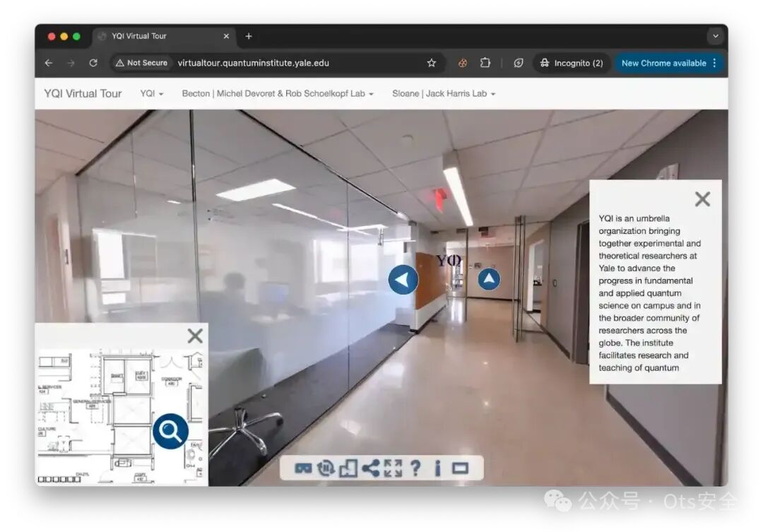Click the shield extension icon in toolbar
Image resolution: width=763 pixels, height=532 pixels.
519,63
